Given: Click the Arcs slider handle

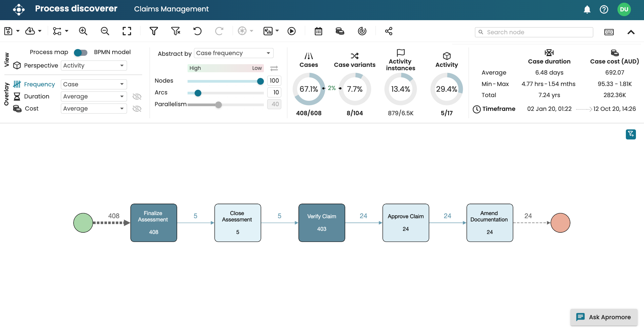Looking at the screenshot, I should pyautogui.click(x=198, y=93).
